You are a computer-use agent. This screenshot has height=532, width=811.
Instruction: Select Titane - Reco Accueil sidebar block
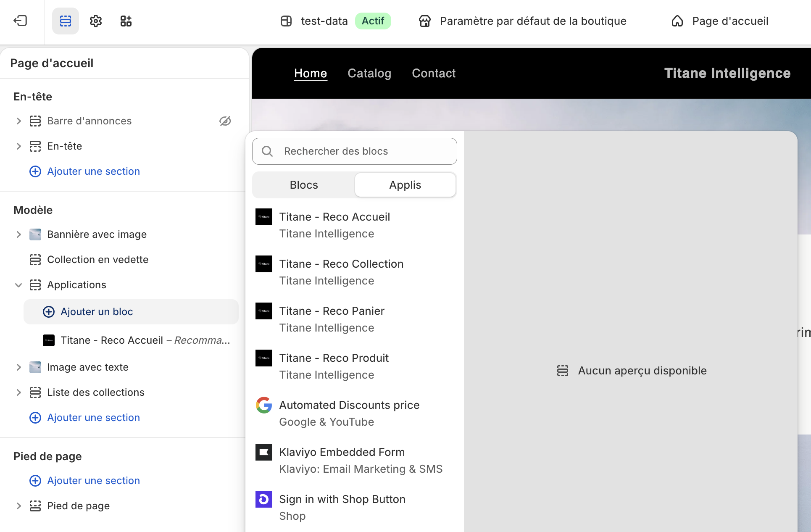click(136, 340)
